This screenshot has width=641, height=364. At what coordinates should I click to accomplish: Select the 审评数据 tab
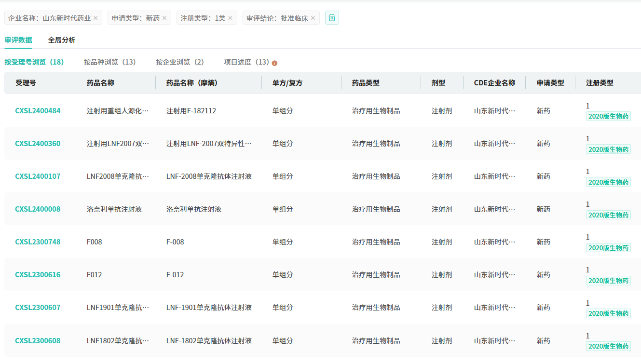(x=18, y=40)
